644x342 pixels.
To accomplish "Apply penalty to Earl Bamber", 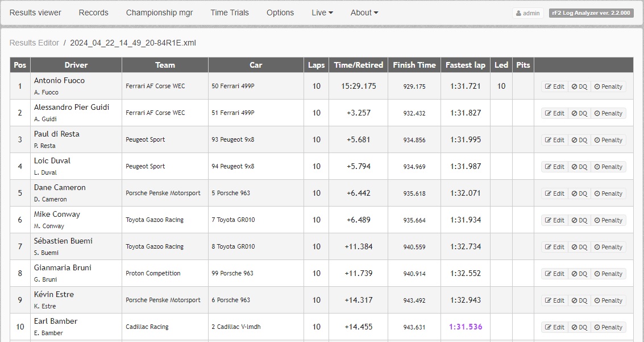I will pos(608,327).
